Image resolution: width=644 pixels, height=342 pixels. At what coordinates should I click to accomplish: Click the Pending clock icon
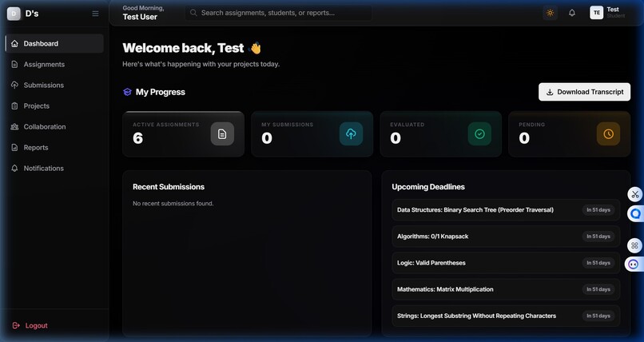pyautogui.click(x=608, y=134)
